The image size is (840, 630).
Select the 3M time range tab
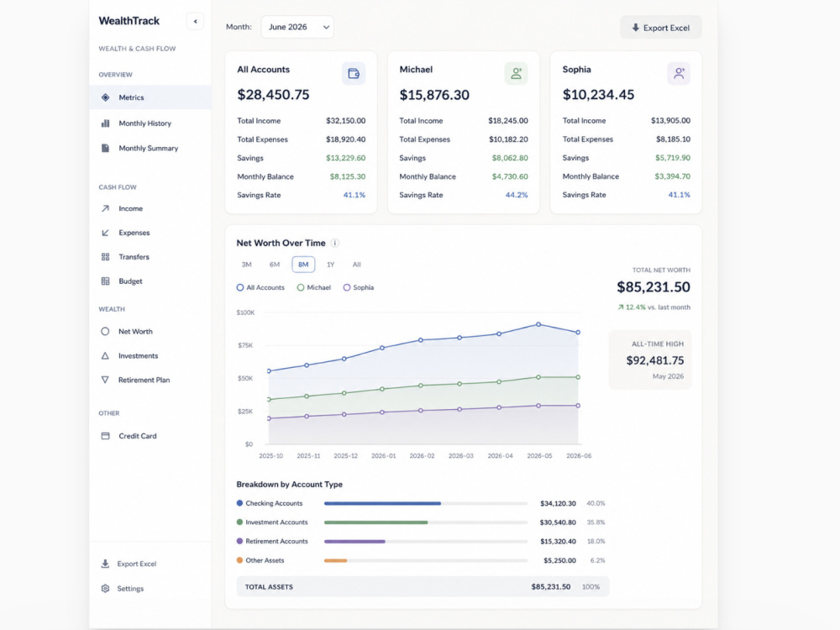246,265
